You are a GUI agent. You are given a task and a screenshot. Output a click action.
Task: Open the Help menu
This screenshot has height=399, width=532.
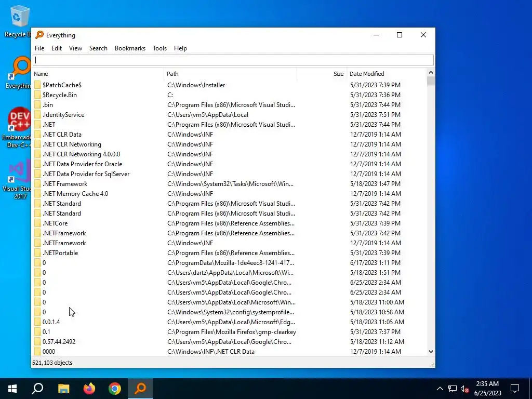pyautogui.click(x=180, y=48)
